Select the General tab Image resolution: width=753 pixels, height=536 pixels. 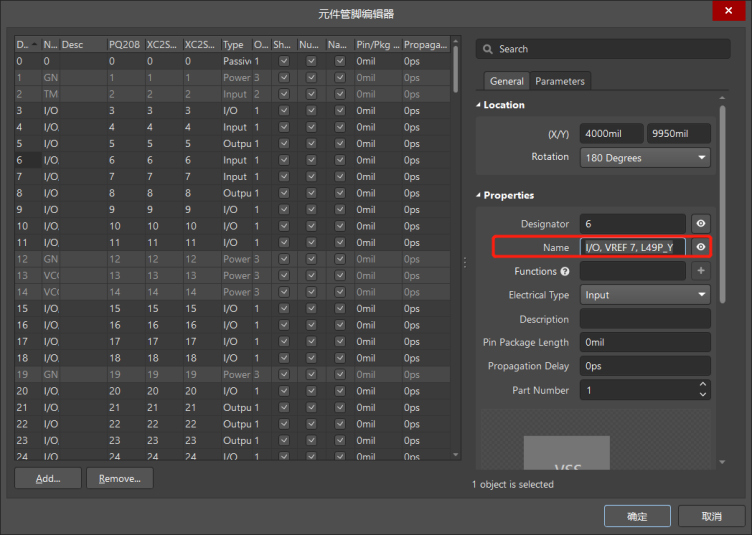tap(506, 81)
